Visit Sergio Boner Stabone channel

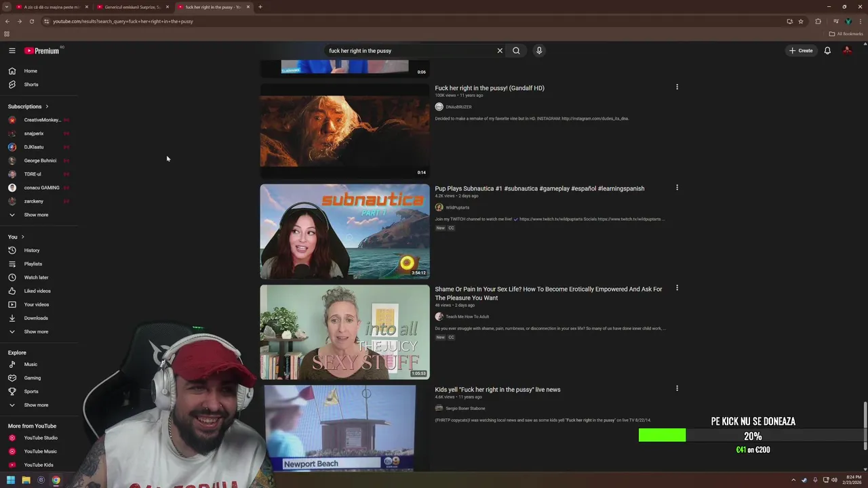(x=465, y=409)
